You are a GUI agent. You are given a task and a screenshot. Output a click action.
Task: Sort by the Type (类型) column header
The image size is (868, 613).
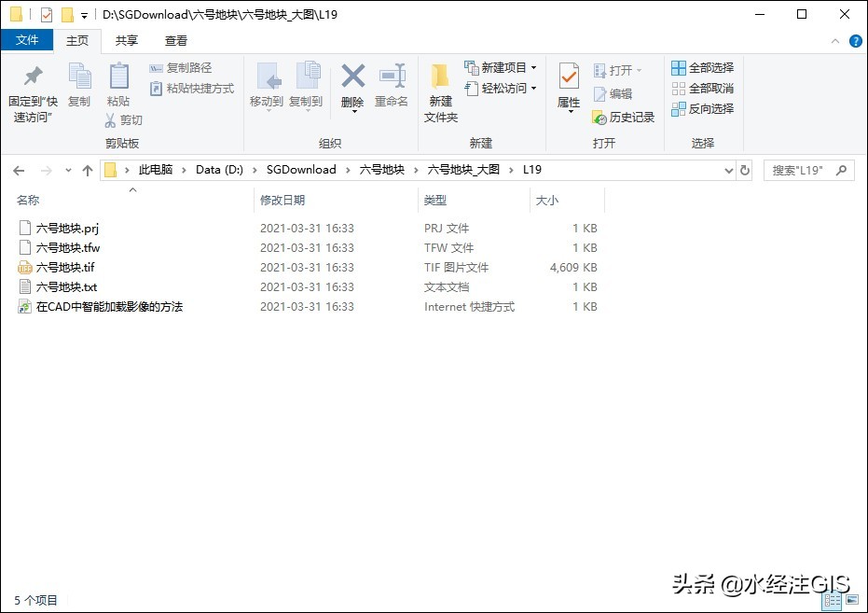point(474,201)
